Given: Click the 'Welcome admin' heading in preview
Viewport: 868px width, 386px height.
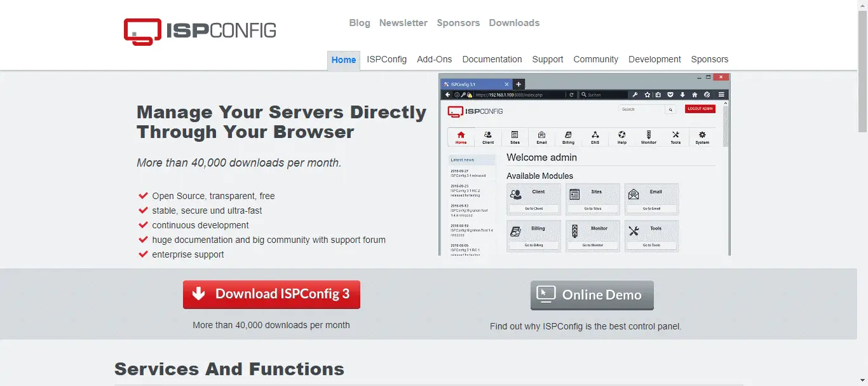Looking at the screenshot, I should tap(541, 158).
